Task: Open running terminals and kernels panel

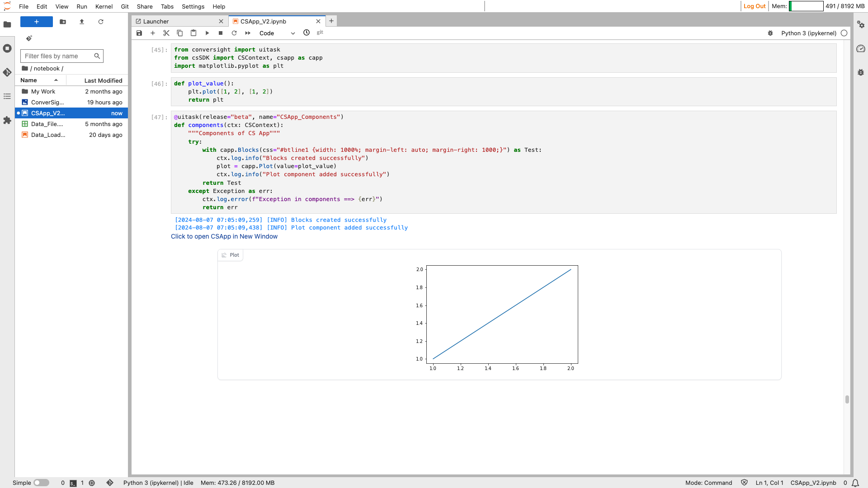Action: coord(7,48)
